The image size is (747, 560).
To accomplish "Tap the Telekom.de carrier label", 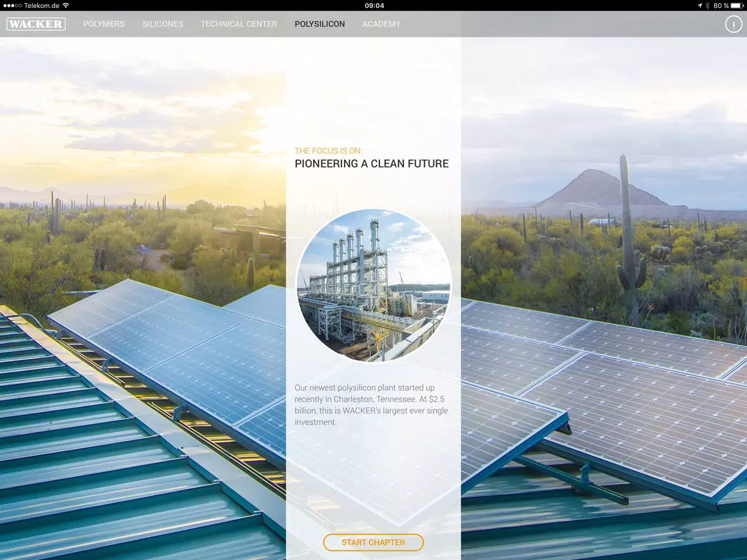I will (x=41, y=5).
